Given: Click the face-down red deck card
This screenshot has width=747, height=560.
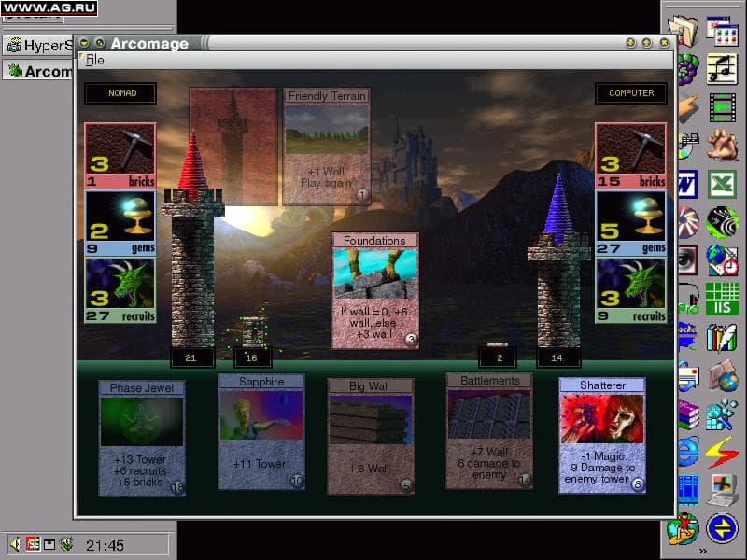Looking at the screenshot, I should (x=233, y=147).
